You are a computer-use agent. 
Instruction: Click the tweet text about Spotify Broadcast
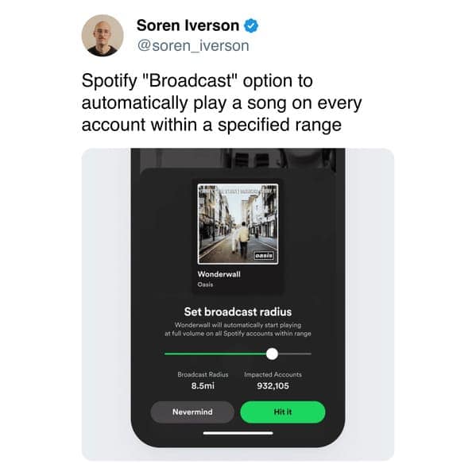[222, 103]
